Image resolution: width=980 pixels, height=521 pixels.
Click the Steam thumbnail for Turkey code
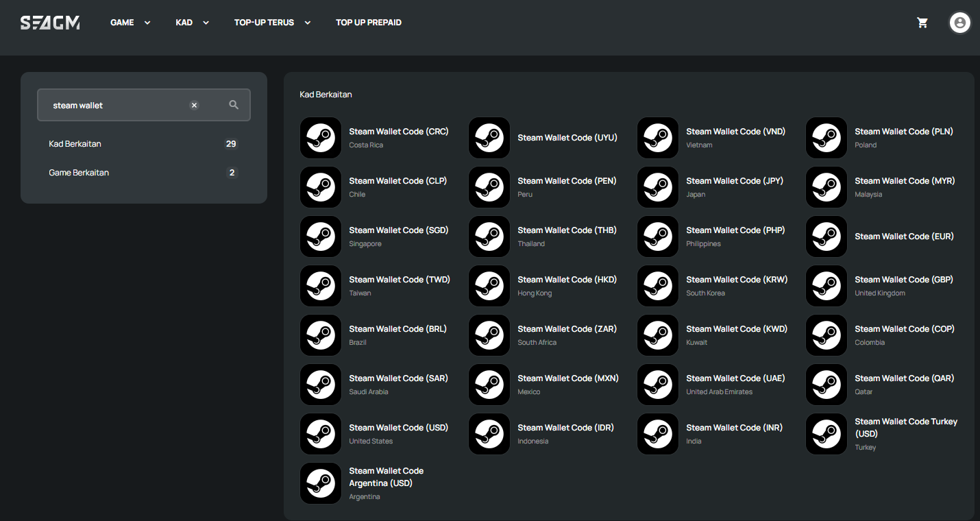tap(826, 434)
